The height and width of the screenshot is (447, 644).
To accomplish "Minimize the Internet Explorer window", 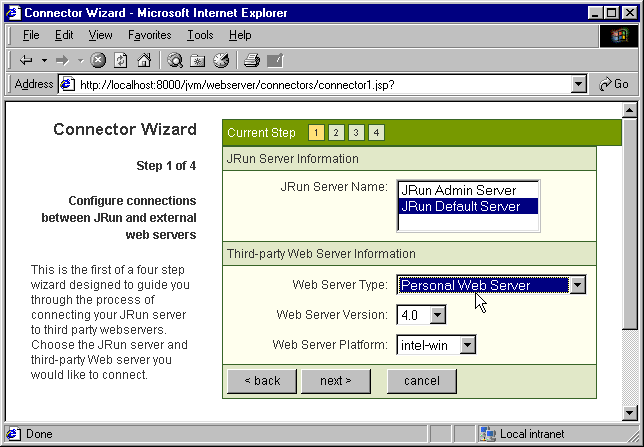I will [x=596, y=13].
